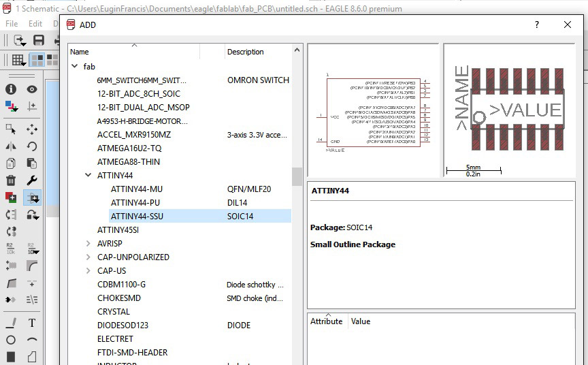Select the Miter tool
The width and height of the screenshot is (588, 365).
pos(32,266)
